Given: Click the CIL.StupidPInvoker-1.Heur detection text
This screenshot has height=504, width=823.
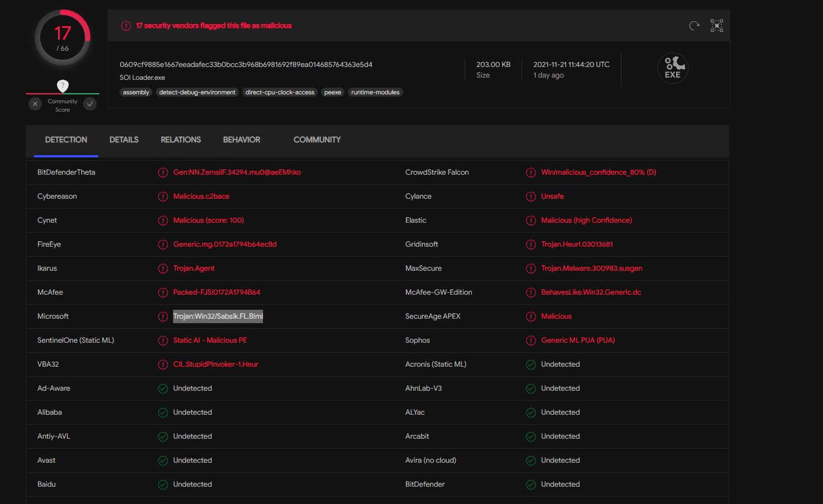Looking at the screenshot, I should point(216,364).
